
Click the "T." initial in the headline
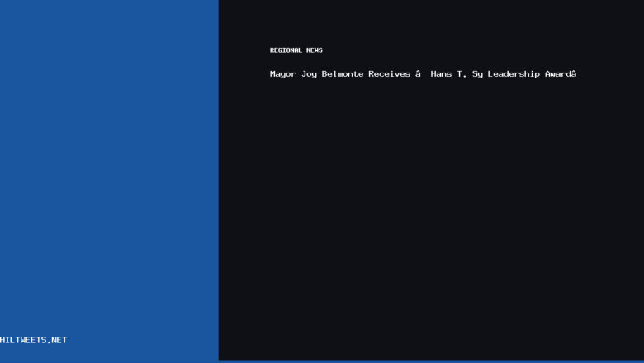coord(461,74)
